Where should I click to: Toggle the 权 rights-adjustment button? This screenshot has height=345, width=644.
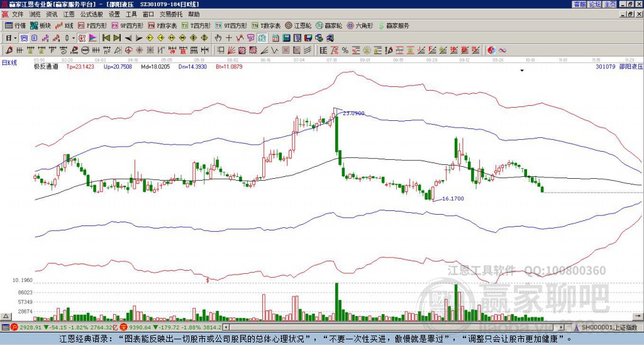coord(82,38)
